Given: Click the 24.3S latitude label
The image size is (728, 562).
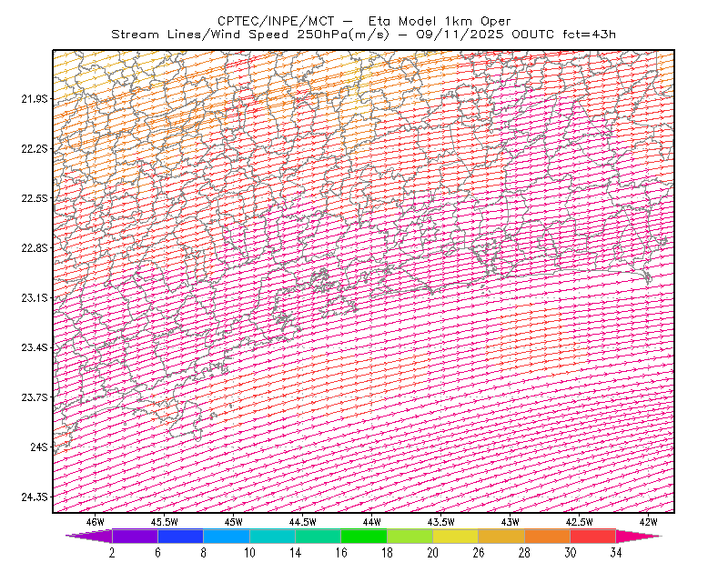Looking at the screenshot, I should click(x=34, y=497).
